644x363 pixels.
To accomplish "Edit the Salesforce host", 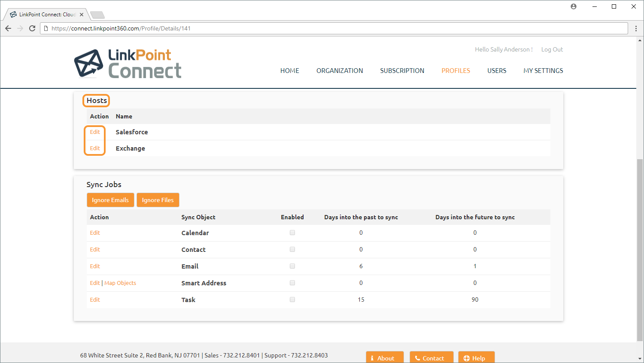I will pos(95,132).
